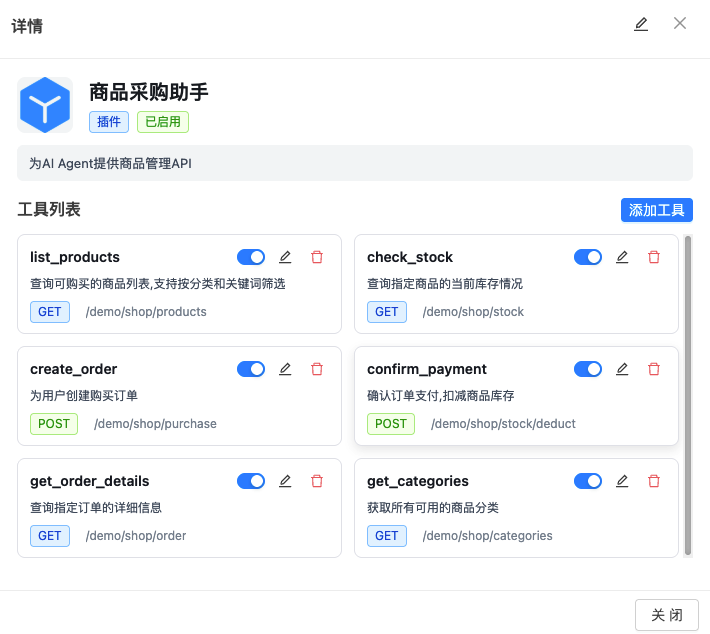Screen dimensions: 710x634
Task: Delete the get_categories tool
Action: coord(654,481)
